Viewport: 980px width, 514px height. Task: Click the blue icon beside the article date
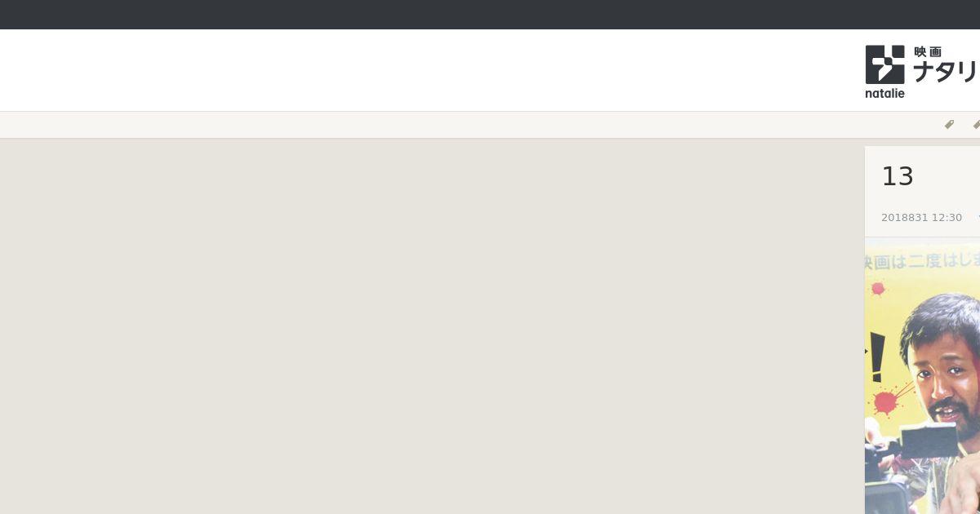(x=978, y=218)
